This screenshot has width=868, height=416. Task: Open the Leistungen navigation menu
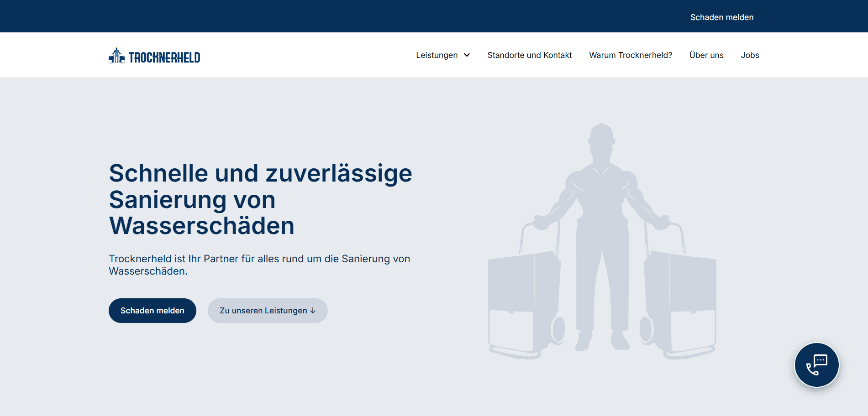click(x=437, y=55)
